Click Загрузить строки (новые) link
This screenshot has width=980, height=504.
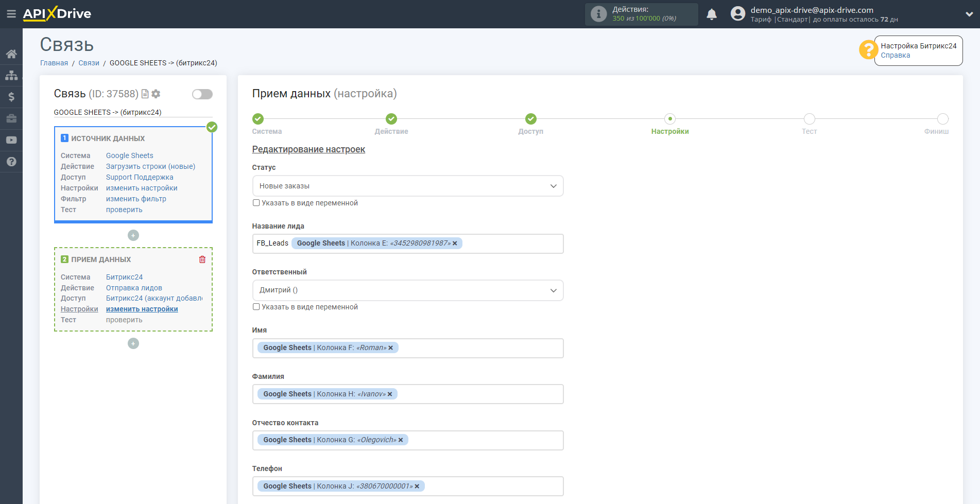[x=150, y=166]
